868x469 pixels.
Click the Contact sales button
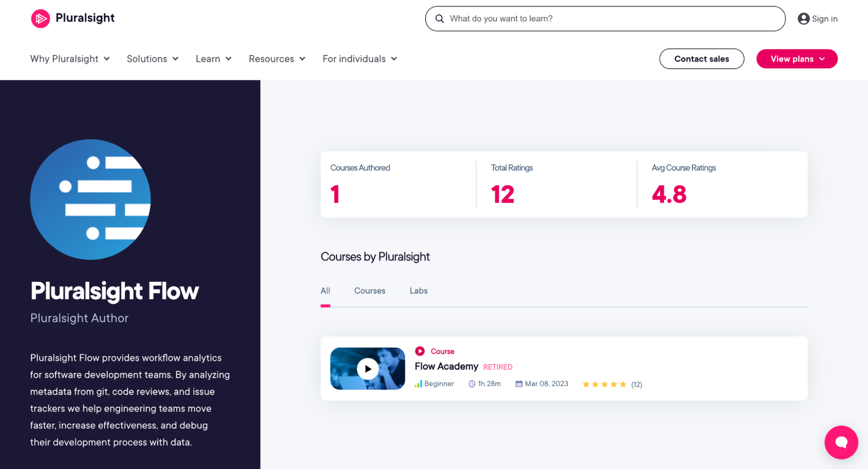702,59
